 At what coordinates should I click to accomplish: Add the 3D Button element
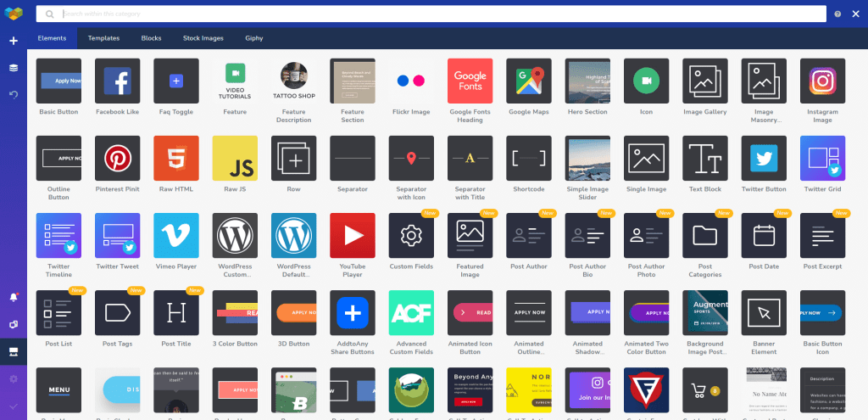pos(294,313)
